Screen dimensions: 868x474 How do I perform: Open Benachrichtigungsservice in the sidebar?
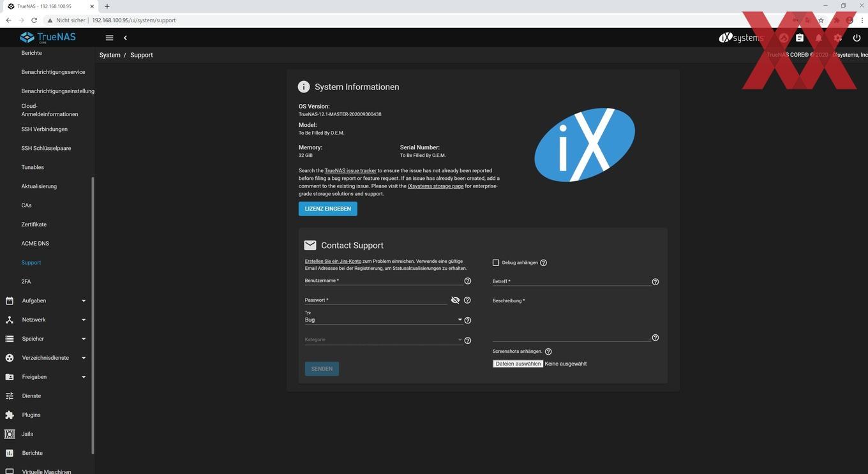(x=53, y=72)
